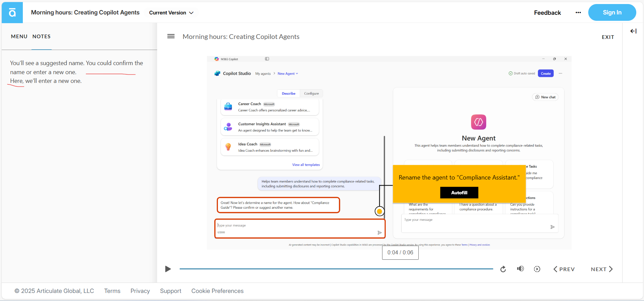Open the New Agent breadcrumb dropdown
Viewport: 644px width, 301px height.
288,74
